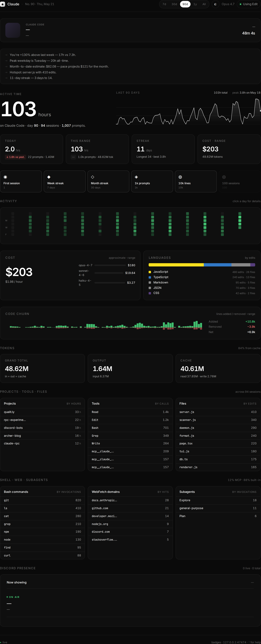Click the 127.0.0.1:47474 address in footer
The height and width of the screenshot is (644, 261).
(234, 642)
